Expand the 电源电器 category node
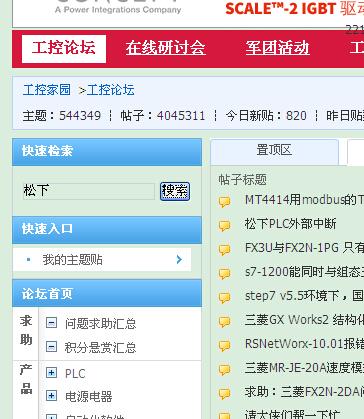This screenshot has width=364, height=419. click(51, 396)
